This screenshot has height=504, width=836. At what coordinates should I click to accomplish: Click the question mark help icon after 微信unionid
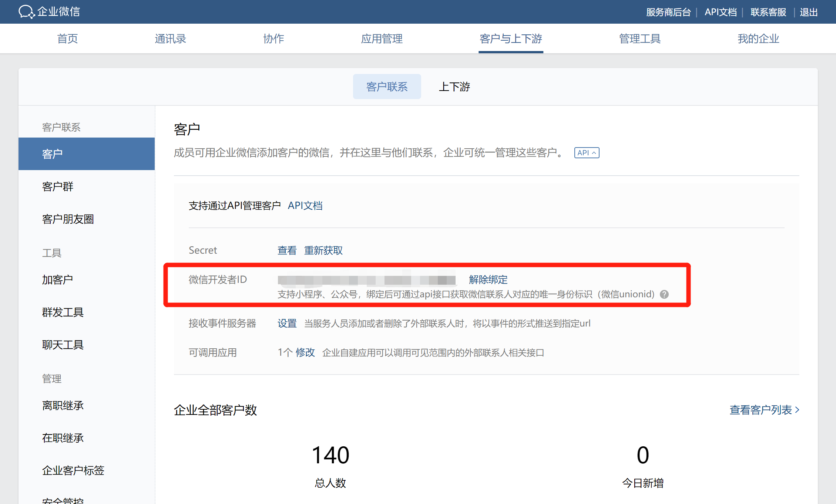[x=664, y=294]
